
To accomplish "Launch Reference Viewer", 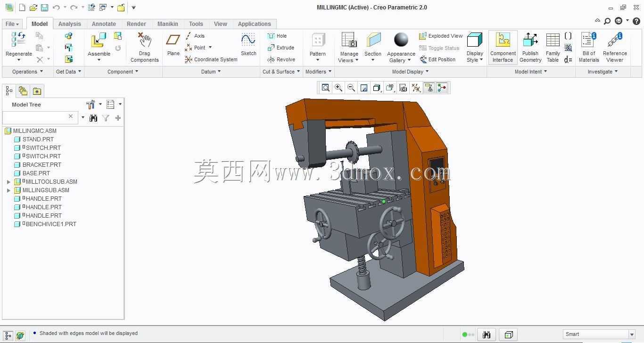I will tap(615, 47).
